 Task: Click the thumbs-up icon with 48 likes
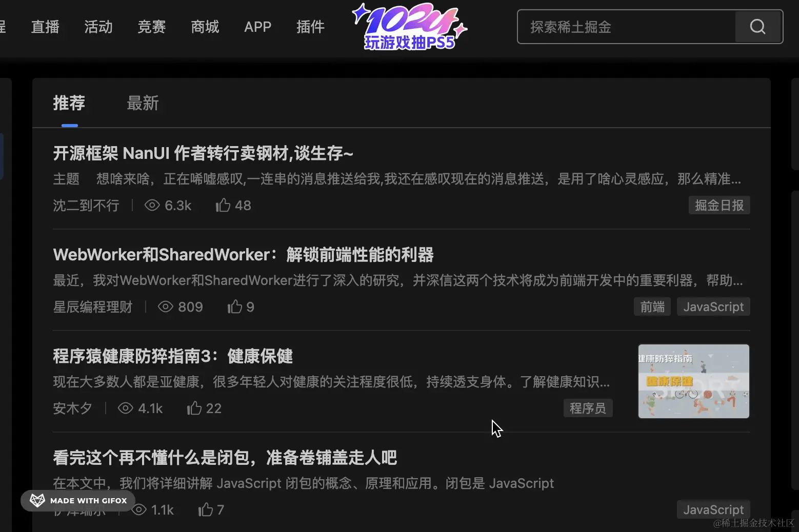click(x=223, y=206)
